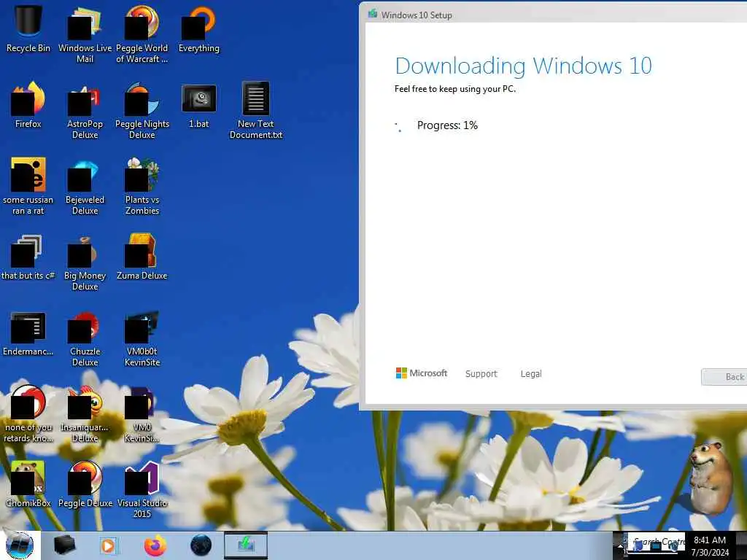The height and width of the screenshot is (560, 747).
Task: Click the Back button in Setup
Action: tap(724, 377)
